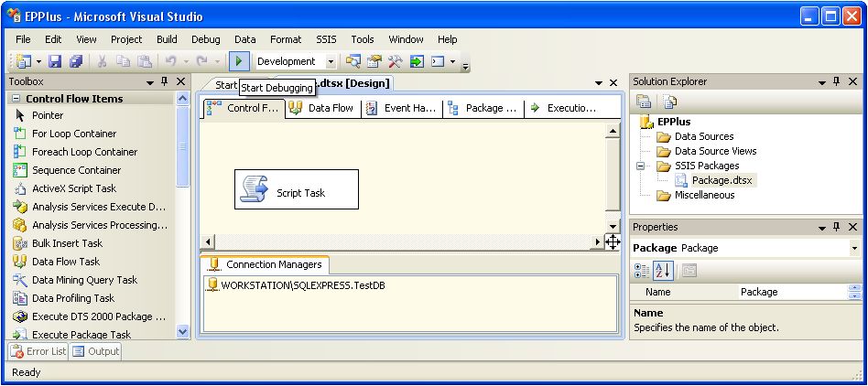
Task: Open the File menu
Action: 23,39
